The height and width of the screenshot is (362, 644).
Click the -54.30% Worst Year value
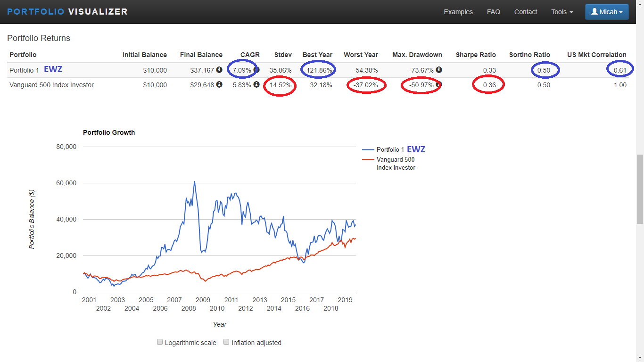click(365, 70)
